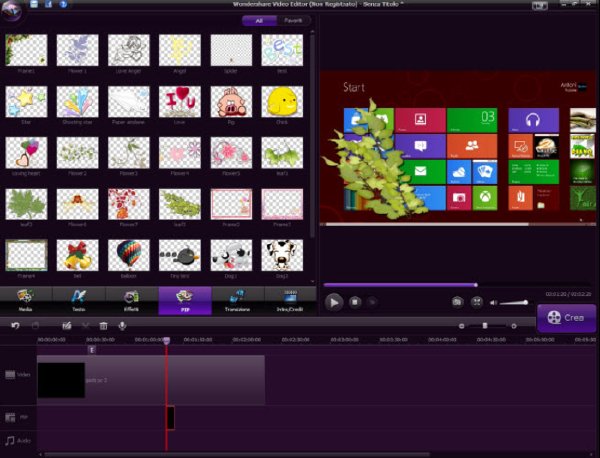Stop the preview playback

[355, 302]
